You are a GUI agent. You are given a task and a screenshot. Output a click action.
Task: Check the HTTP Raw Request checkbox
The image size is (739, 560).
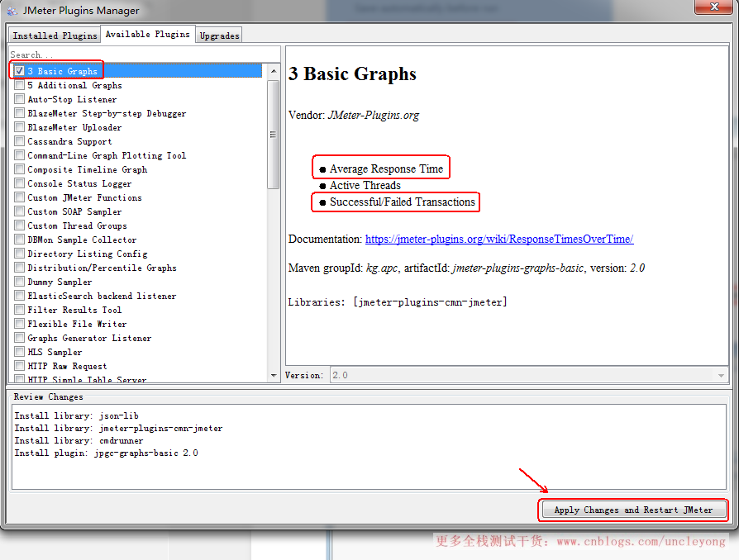pyautogui.click(x=19, y=366)
